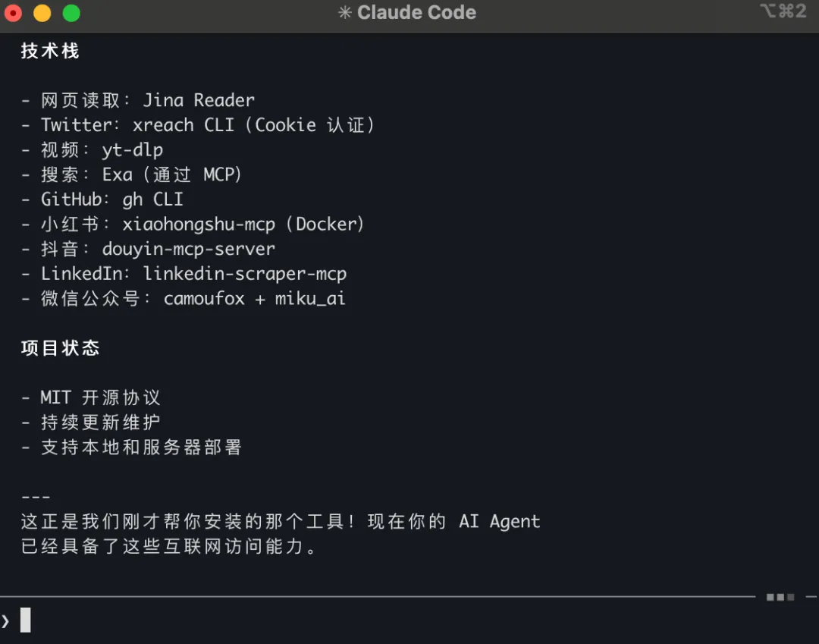Click the yellow minimize window button
The image size is (819, 644).
42,13
